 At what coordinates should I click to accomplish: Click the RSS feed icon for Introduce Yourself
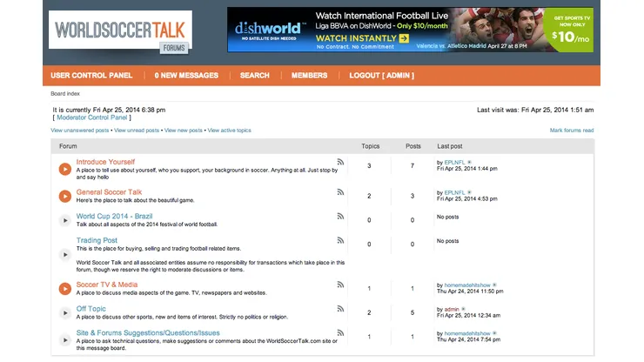tap(340, 162)
